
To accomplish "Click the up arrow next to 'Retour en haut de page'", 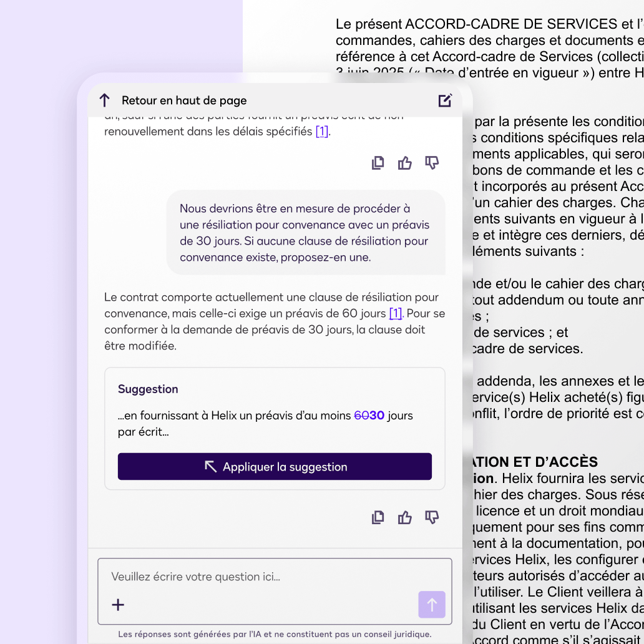I will [104, 100].
